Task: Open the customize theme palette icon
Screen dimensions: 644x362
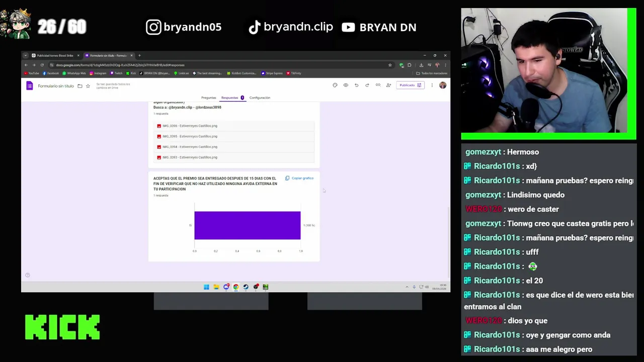Action: [335, 85]
